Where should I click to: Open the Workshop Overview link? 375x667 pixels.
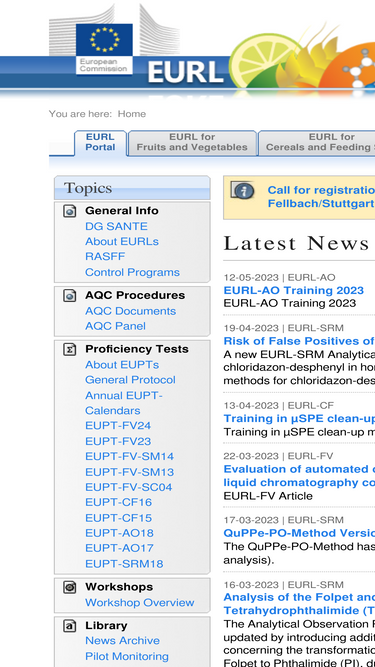(139, 603)
